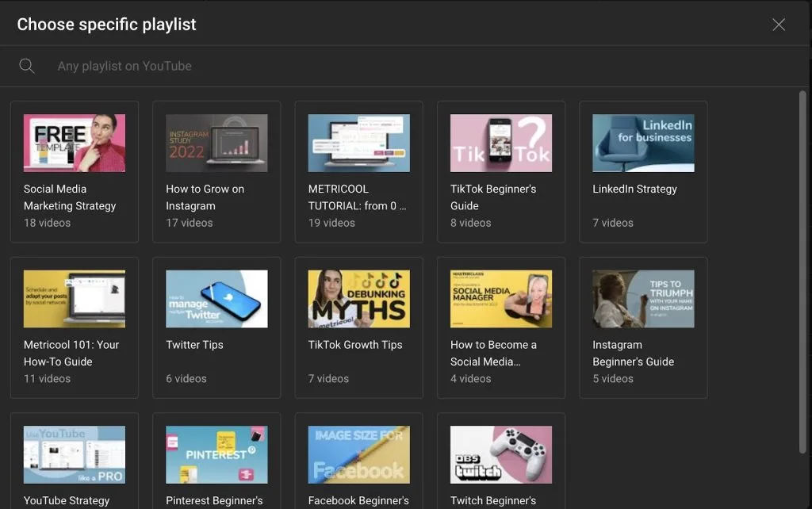Select Metricool 101 How-To Guide thumbnail
Screen dimensions: 812x509
[x=74, y=299]
